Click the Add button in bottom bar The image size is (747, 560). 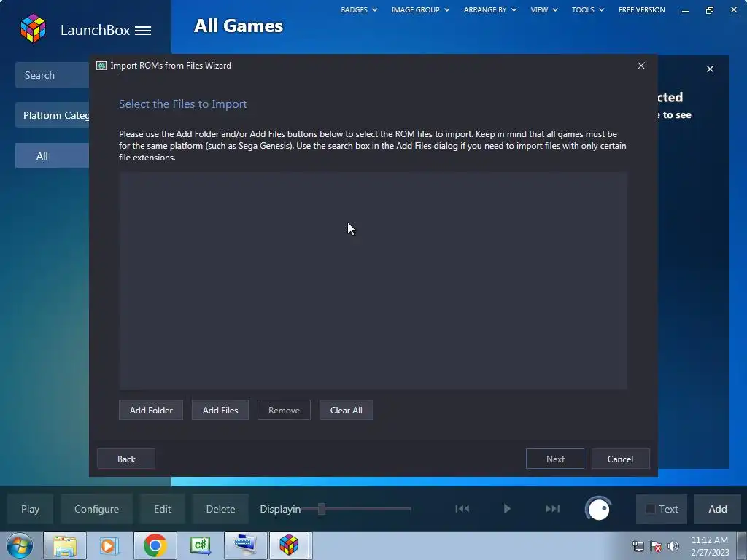pyautogui.click(x=718, y=509)
